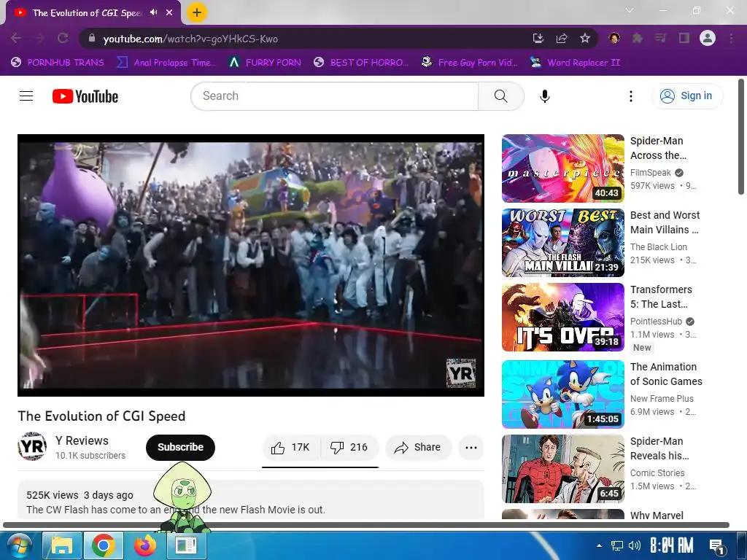
Task: Click 'The Animation of Sonic Games' title
Action: pyautogui.click(x=666, y=374)
